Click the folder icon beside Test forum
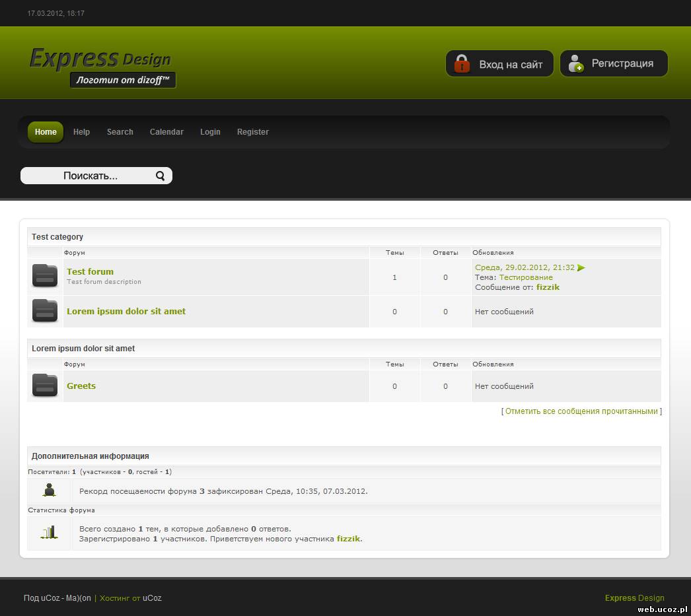This screenshot has width=691, height=616. point(45,276)
